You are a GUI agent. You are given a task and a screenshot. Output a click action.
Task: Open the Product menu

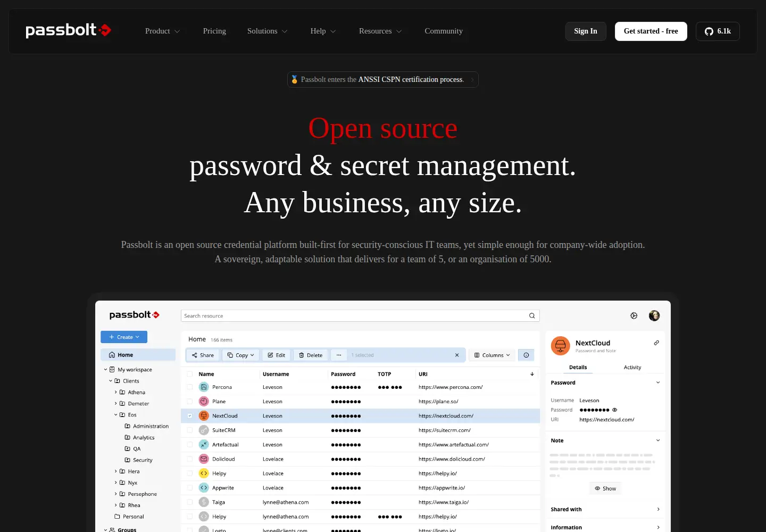tap(163, 31)
